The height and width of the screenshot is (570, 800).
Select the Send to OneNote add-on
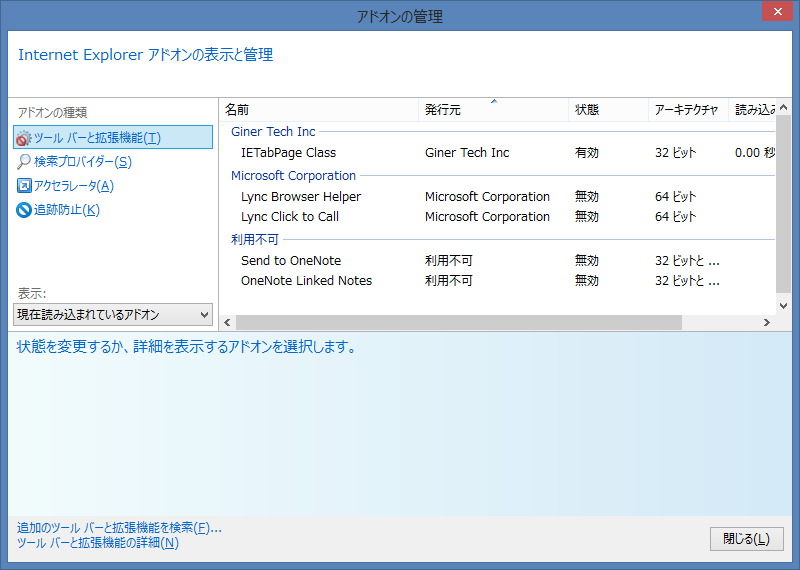coord(291,260)
